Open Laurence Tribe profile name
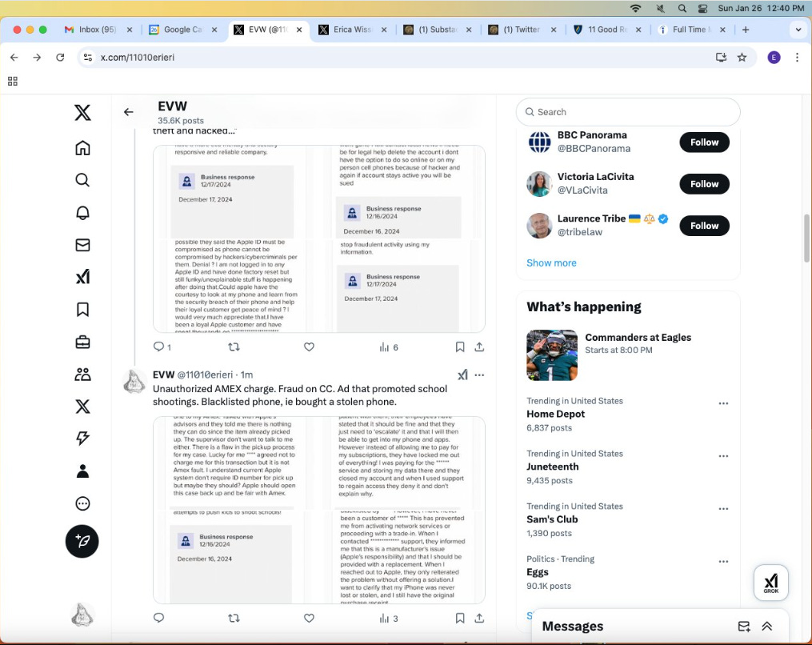The height and width of the screenshot is (645, 812). tap(591, 218)
